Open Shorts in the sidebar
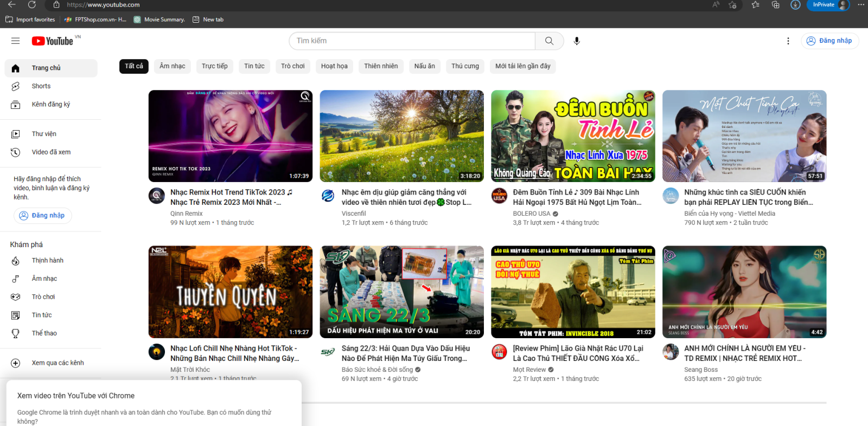The width and height of the screenshot is (868, 426). (51, 86)
